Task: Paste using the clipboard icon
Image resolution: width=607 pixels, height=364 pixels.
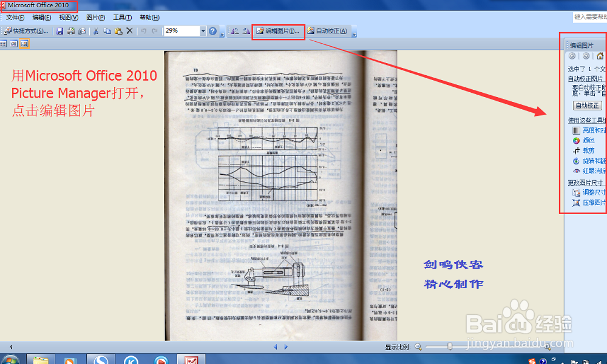Action: click(x=118, y=31)
